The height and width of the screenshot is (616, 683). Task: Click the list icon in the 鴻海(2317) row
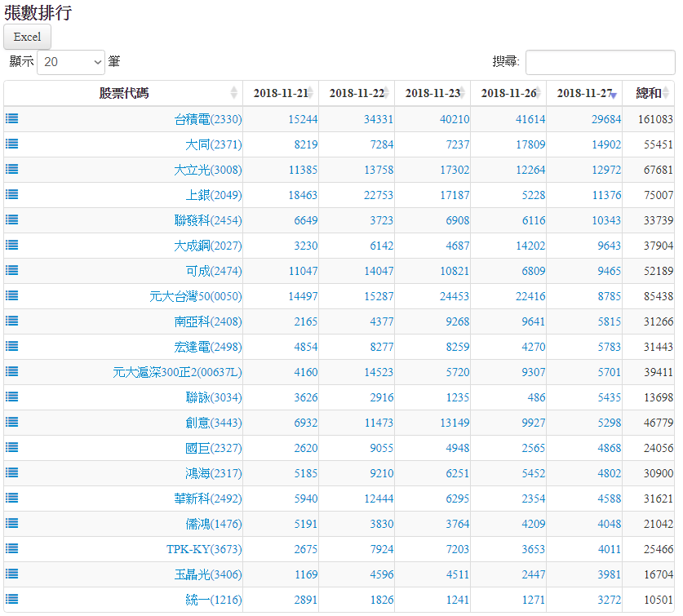(12, 472)
